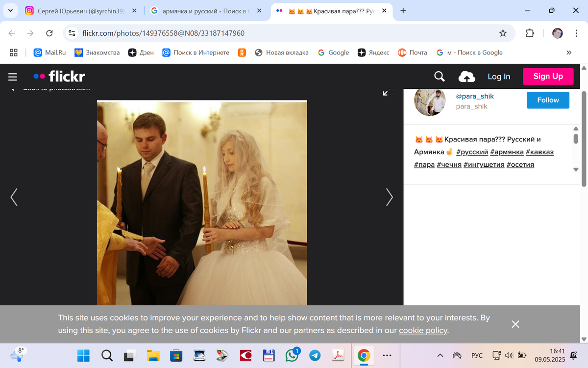Open the tab search dropdown
Viewport: 588px width, 368px height.
click(10, 11)
